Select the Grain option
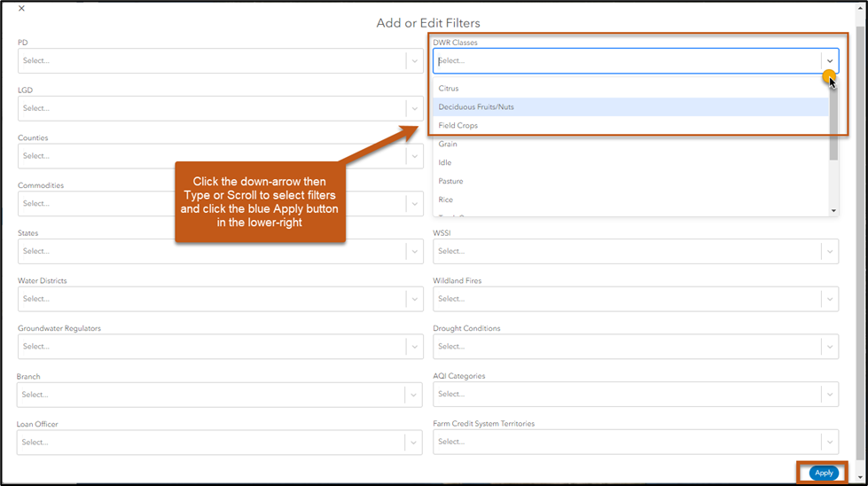868x486 pixels. pyautogui.click(x=448, y=145)
